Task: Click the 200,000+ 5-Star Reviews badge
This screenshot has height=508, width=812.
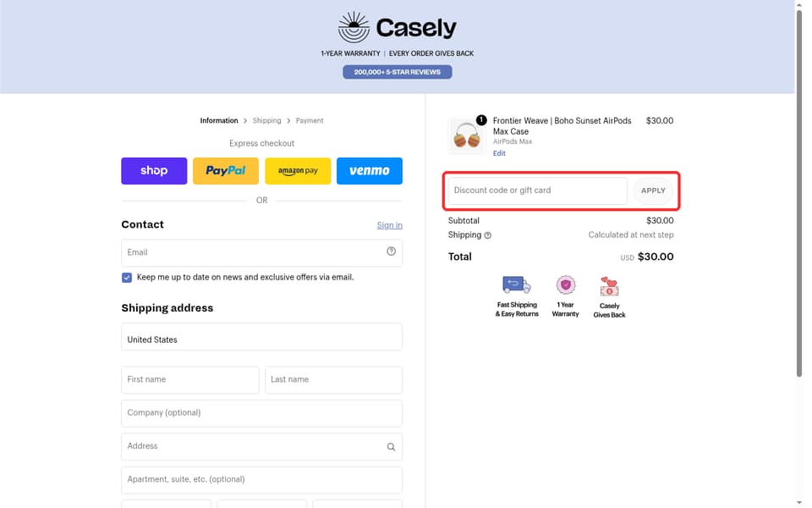Action: 398,72
